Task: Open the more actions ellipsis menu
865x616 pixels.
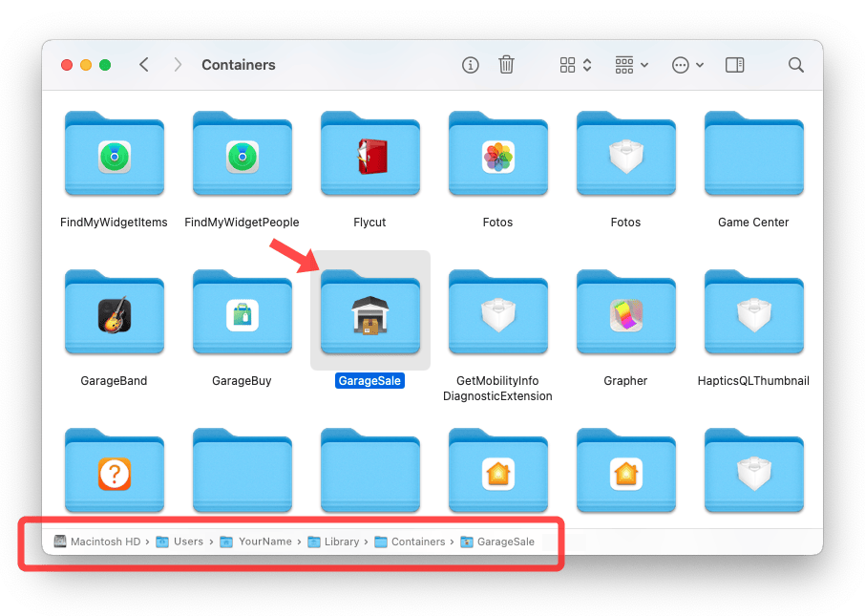Action: coord(687,65)
